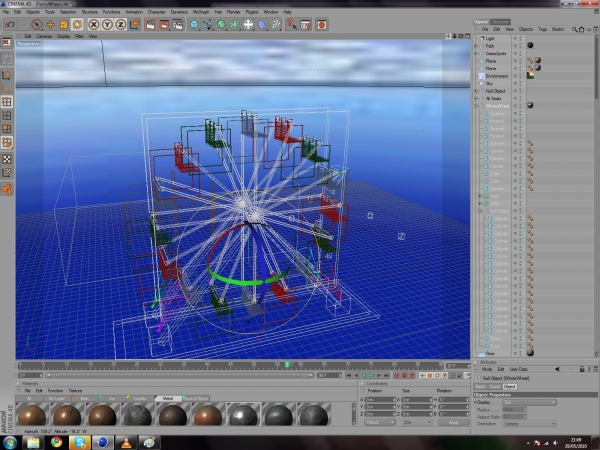Open the particle emitter tool
Viewport: 600px width, 450px height.
(x=276, y=25)
